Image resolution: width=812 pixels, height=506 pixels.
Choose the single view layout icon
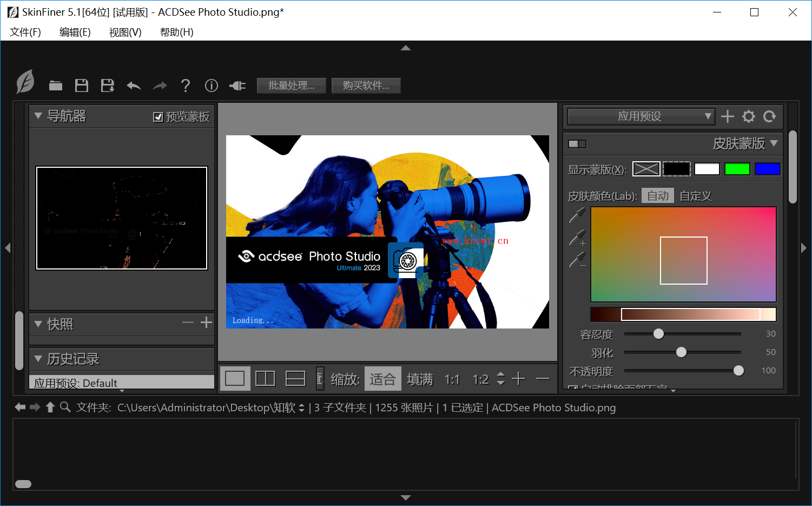(235, 378)
